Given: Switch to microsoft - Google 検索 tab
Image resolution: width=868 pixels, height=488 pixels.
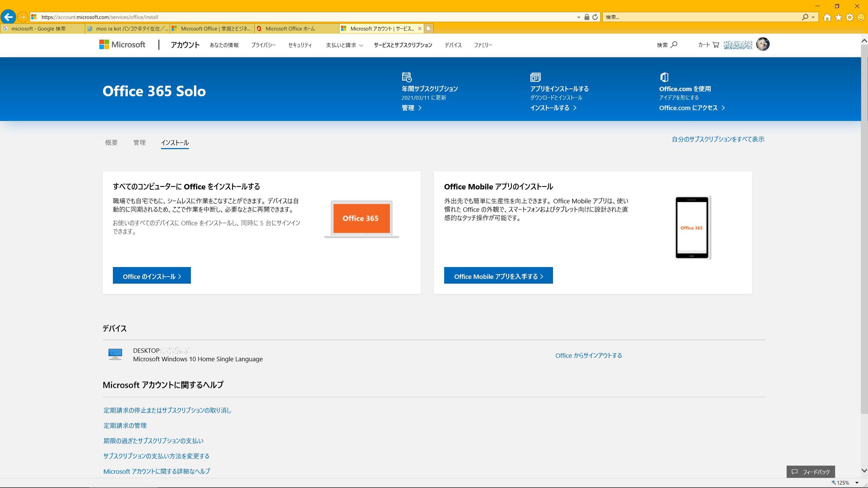Looking at the screenshot, I should pos(42,28).
